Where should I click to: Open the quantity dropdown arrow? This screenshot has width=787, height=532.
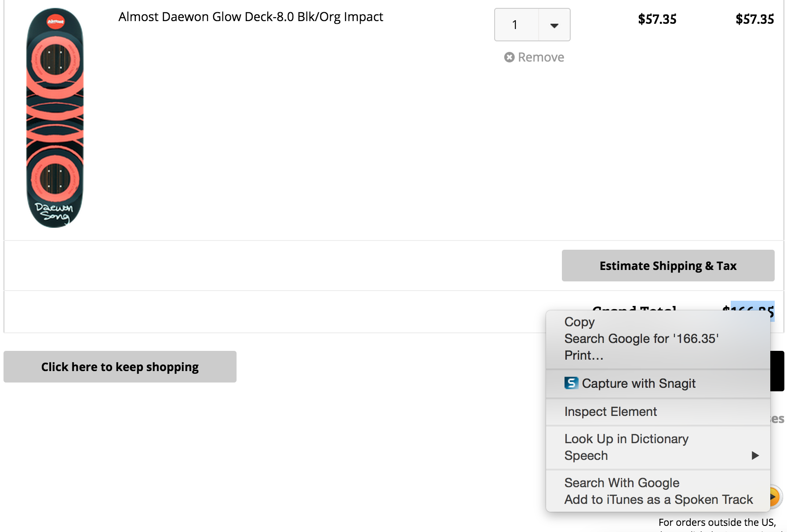click(554, 25)
